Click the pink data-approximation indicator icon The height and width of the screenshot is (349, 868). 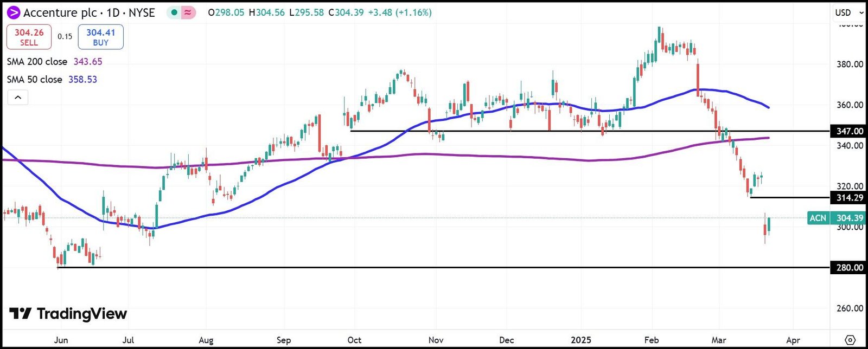(x=188, y=12)
